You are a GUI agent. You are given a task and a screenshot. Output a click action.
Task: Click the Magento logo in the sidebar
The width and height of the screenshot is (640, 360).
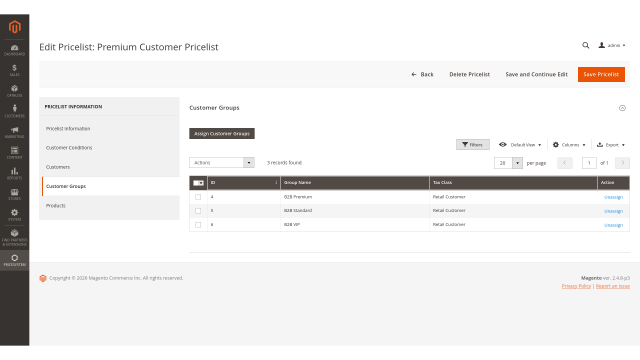15,27
